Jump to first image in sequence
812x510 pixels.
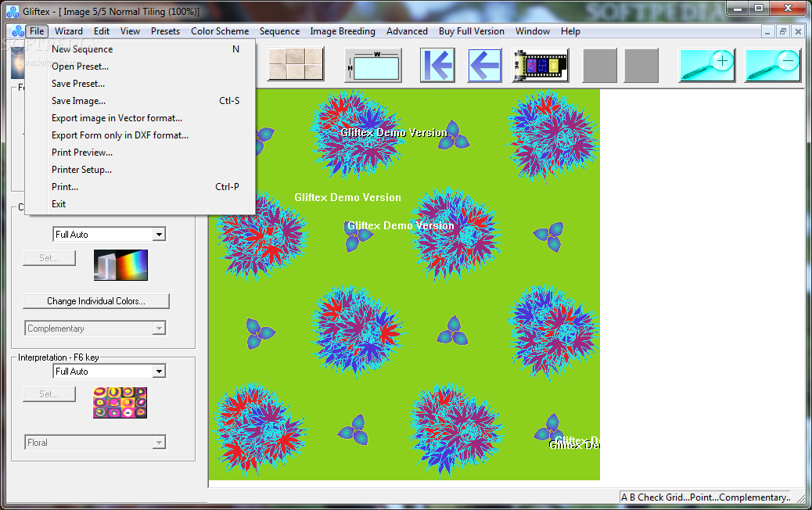[x=437, y=65]
